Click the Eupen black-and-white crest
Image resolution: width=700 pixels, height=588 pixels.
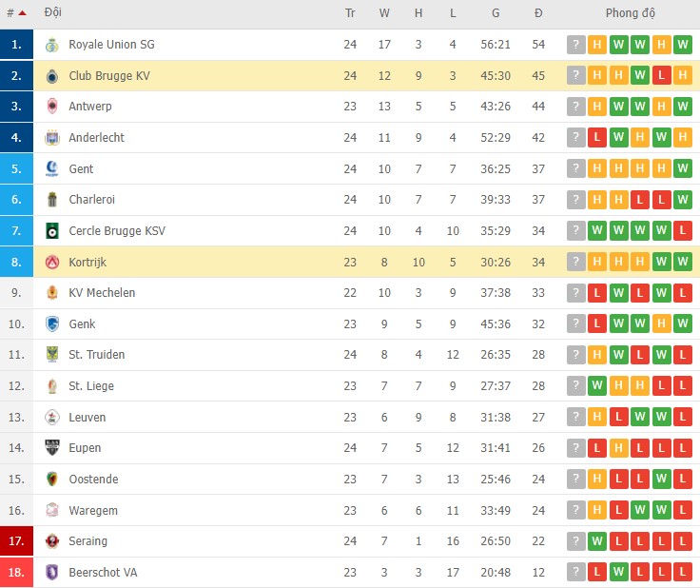point(52,447)
